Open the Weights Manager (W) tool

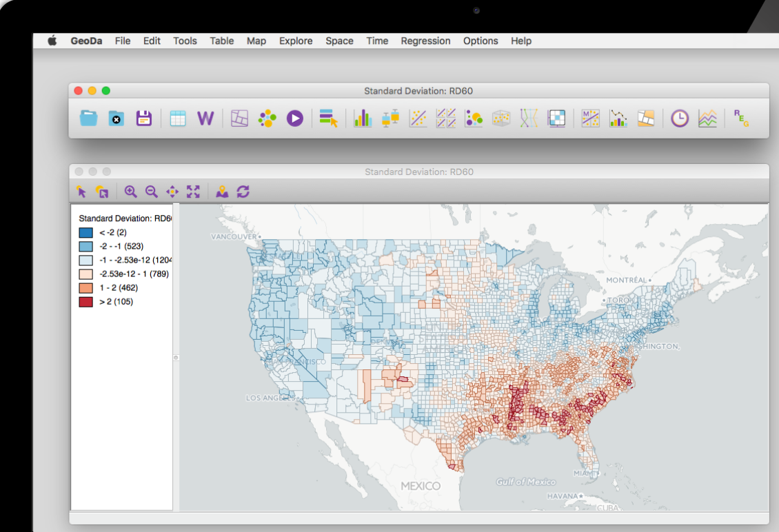(205, 119)
